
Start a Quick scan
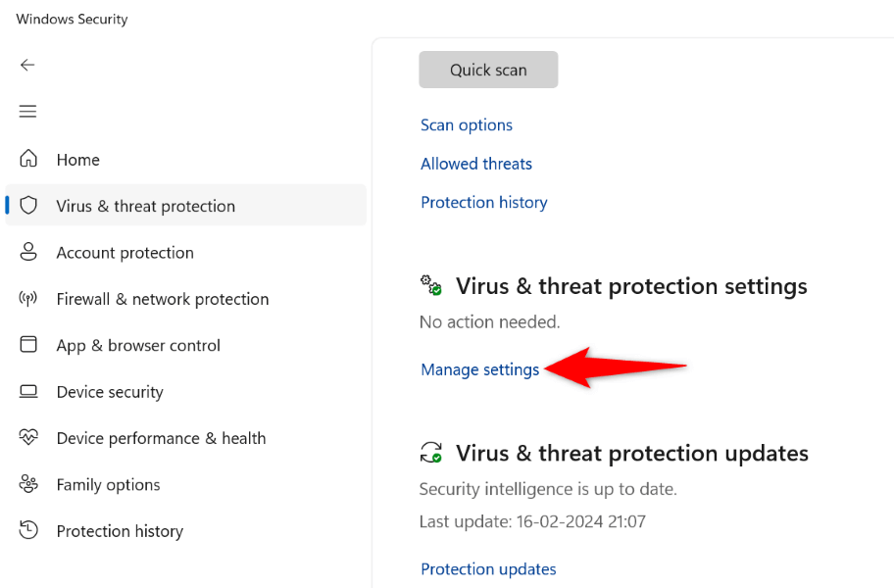tap(488, 71)
